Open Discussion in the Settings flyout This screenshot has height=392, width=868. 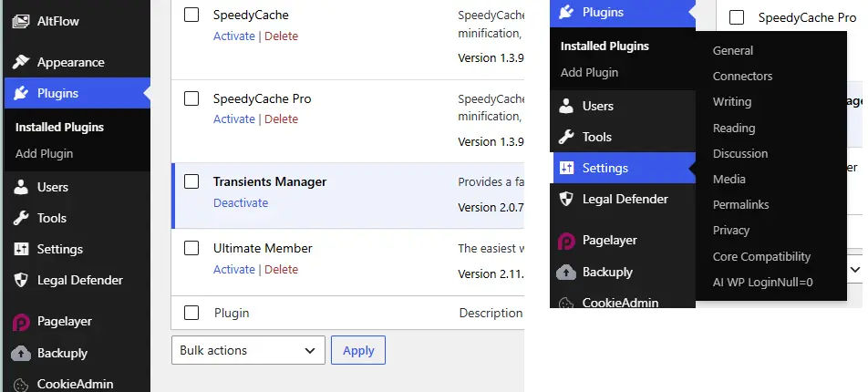tap(740, 153)
